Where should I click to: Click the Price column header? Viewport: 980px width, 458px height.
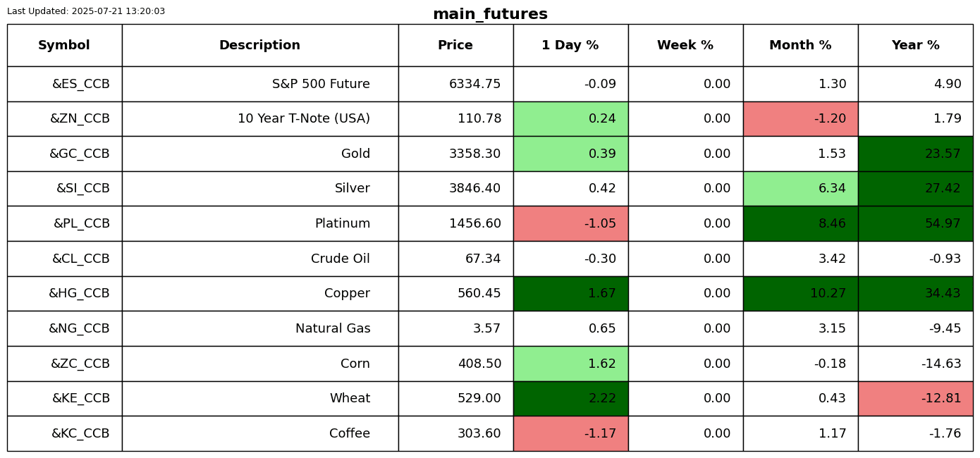click(x=455, y=45)
